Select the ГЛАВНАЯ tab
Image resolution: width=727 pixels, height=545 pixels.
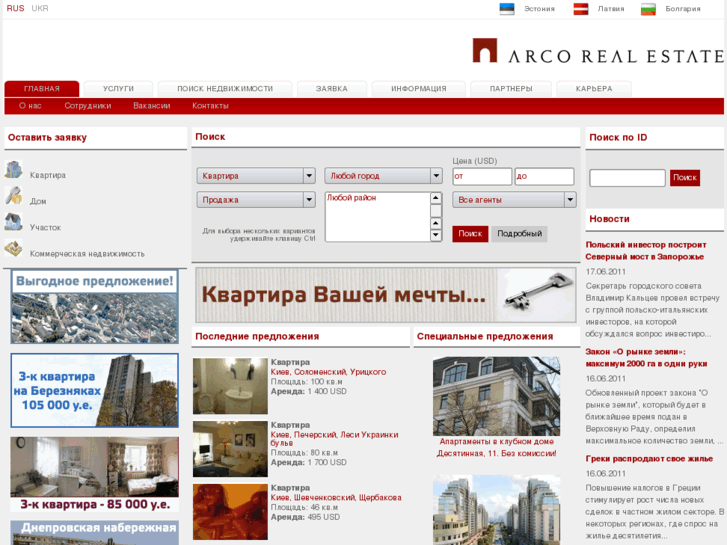42,89
